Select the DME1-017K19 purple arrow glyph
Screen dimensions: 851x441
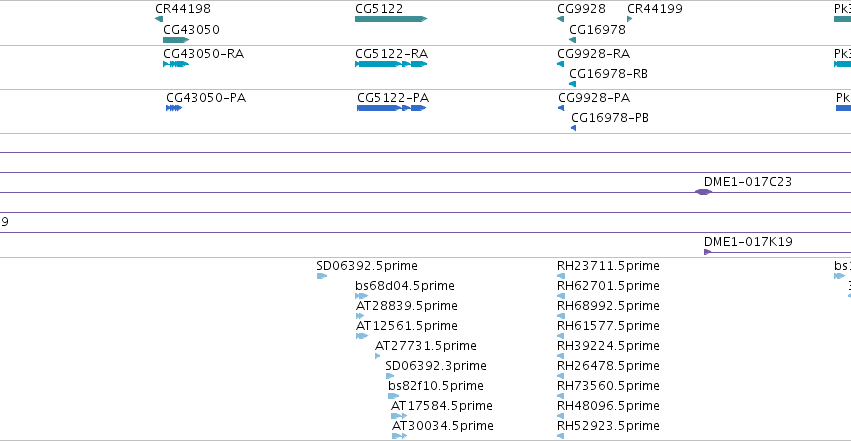[x=708, y=252]
